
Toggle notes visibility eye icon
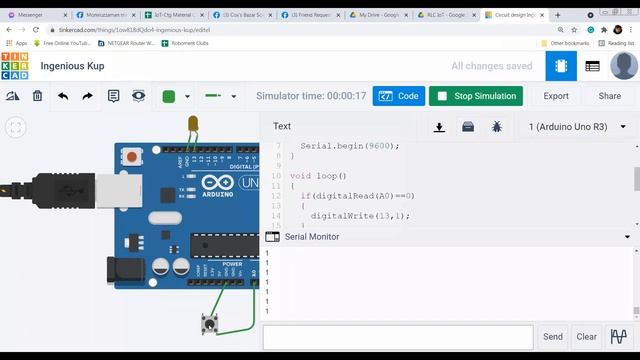(138, 96)
